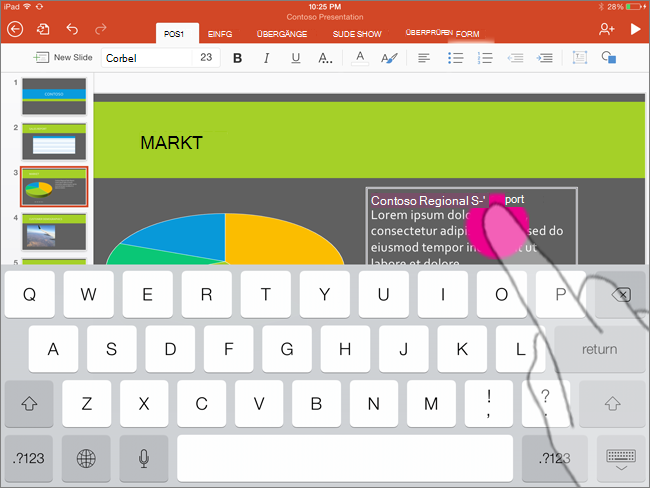Decrease indent level
The width and height of the screenshot is (650, 488).
[515, 58]
